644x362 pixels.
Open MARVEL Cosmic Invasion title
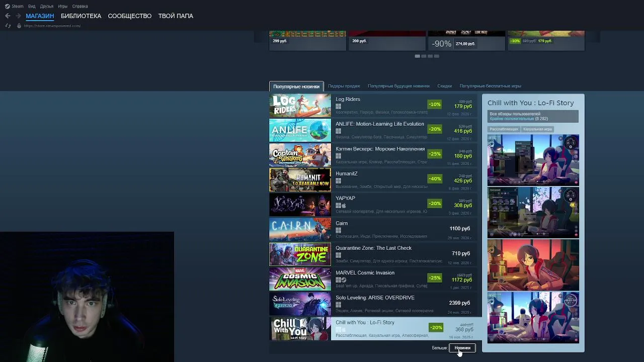(365, 273)
